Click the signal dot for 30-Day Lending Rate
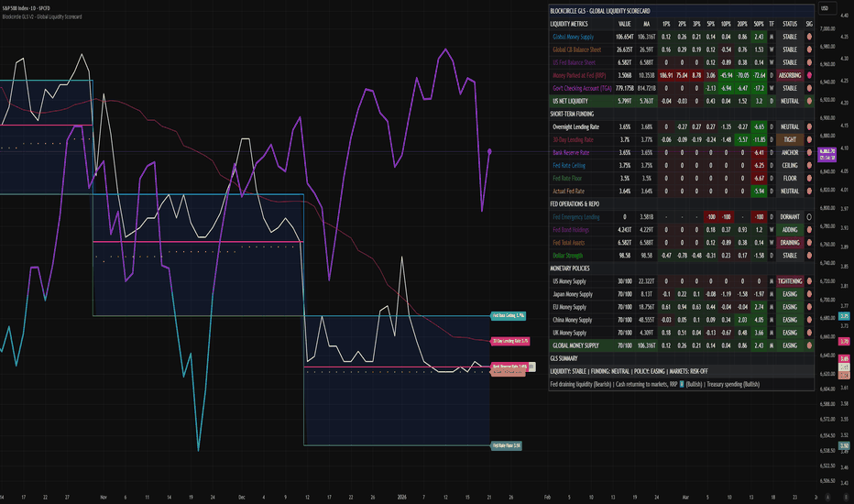 809,138
